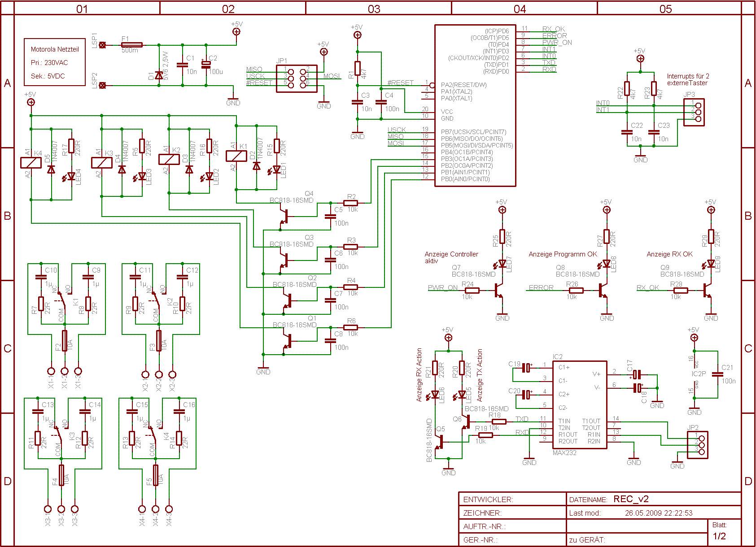Image resolution: width=756 pixels, height=547 pixels.
Task: Select the JP2 serial connector symbol
Action: 698,445
